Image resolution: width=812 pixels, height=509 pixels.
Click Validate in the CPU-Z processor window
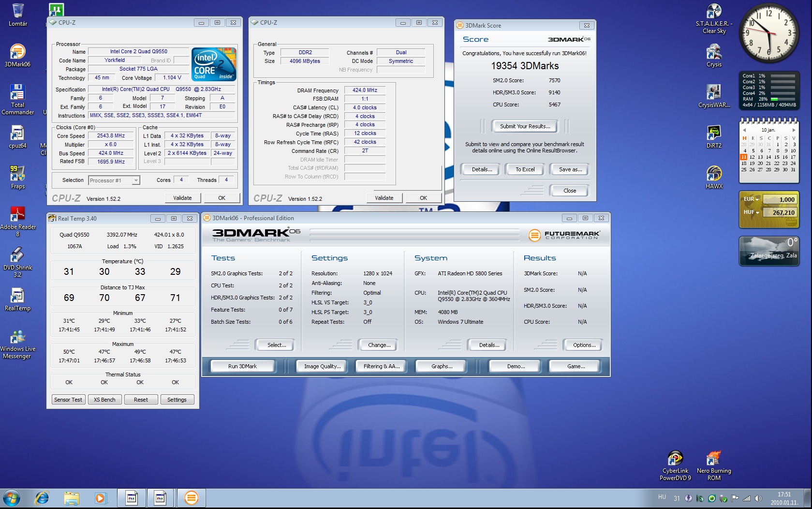tap(182, 198)
